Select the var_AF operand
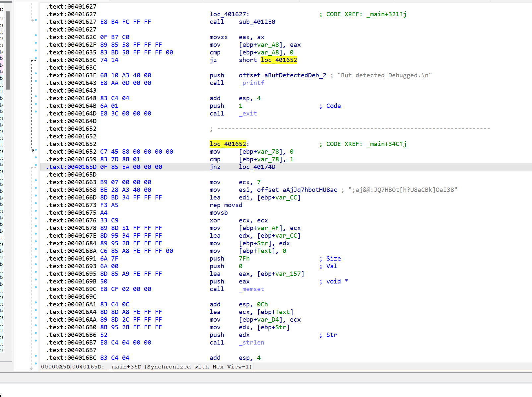 (268, 228)
